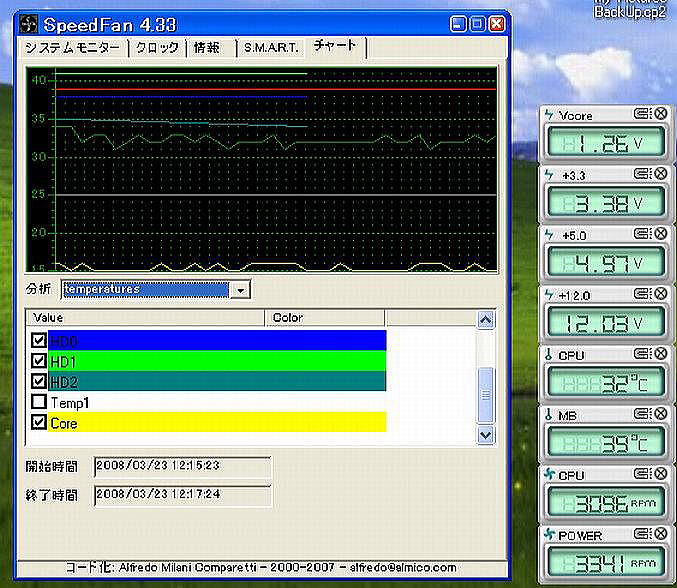This screenshot has width=677, height=588.
Task: Click the yellow Core color bar
Action: pyautogui.click(x=217, y=422)
